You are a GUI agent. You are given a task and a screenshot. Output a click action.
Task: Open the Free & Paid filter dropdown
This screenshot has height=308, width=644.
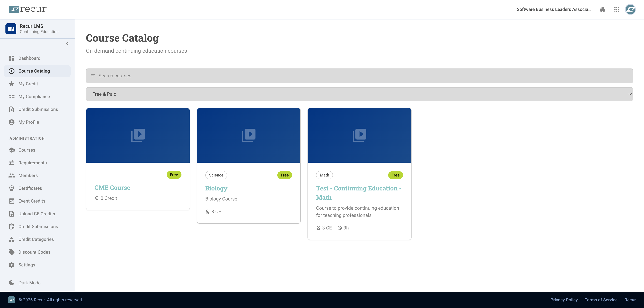359,94
